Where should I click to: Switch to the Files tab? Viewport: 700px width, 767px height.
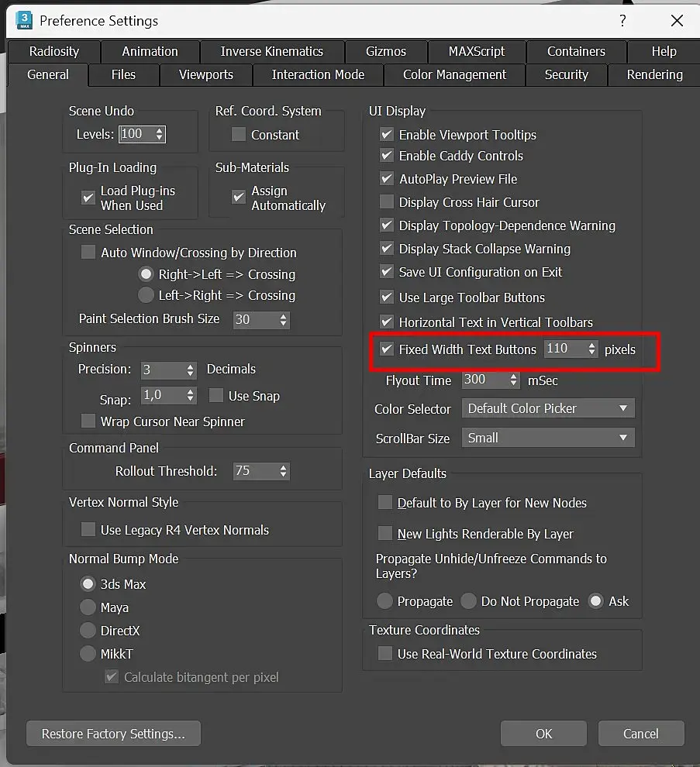point(123,75)
